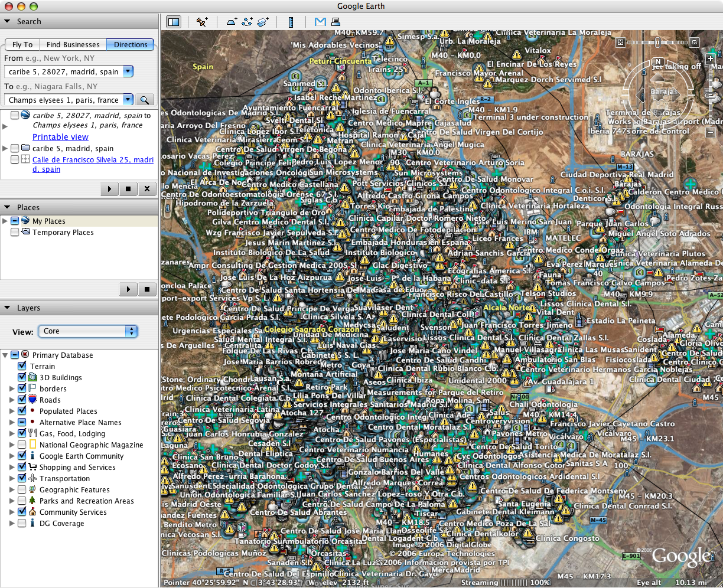
Task: Switch to the Fly To tab
Action: (x=22, y=45)
